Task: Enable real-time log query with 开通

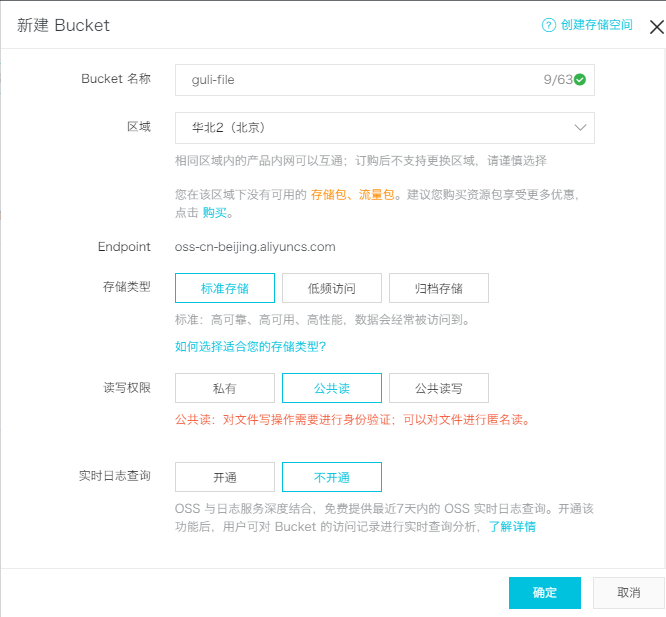Action: (x=224, y=476)
